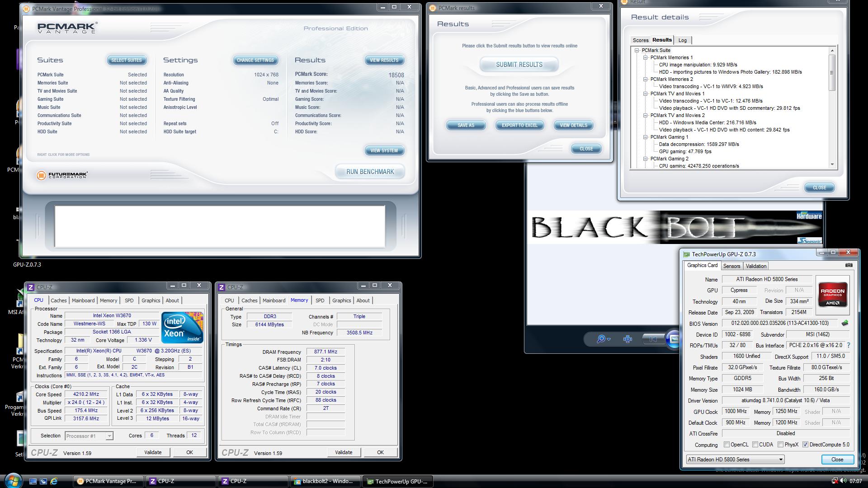Switch to Scores tab in Result details

tap(640, 40)
